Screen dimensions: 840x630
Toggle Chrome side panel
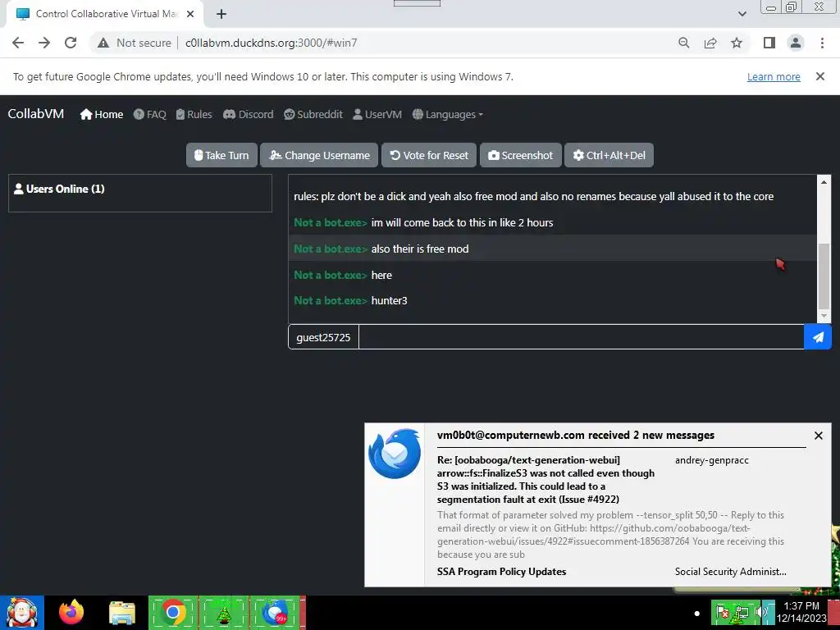tap(769, 43)
